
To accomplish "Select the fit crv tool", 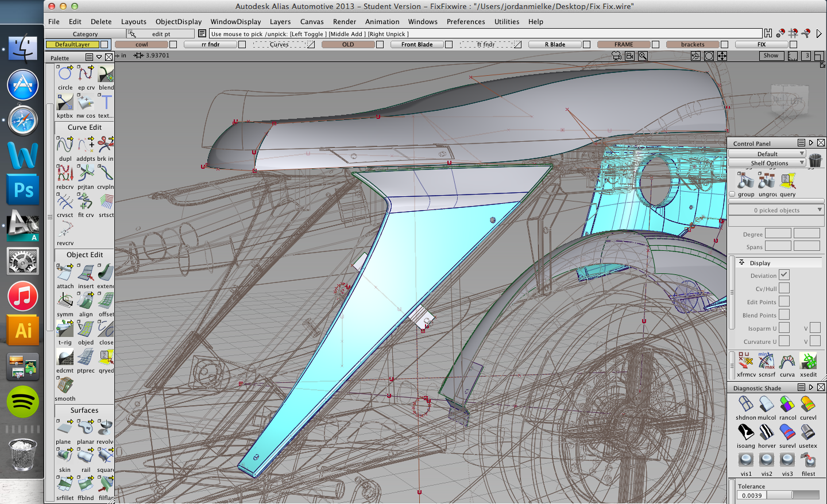I will click(x=86, y=201).
